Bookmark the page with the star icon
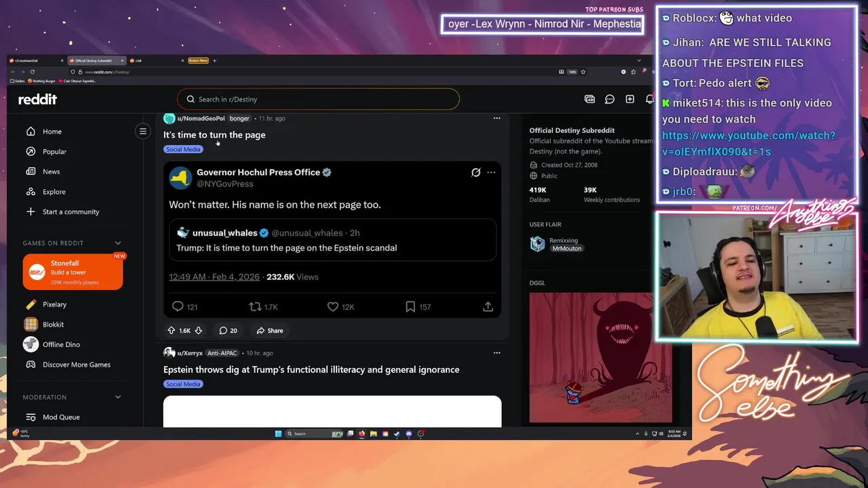Image resolution: width=868 pixels, height=488 pixels. (x=583, y=72)
